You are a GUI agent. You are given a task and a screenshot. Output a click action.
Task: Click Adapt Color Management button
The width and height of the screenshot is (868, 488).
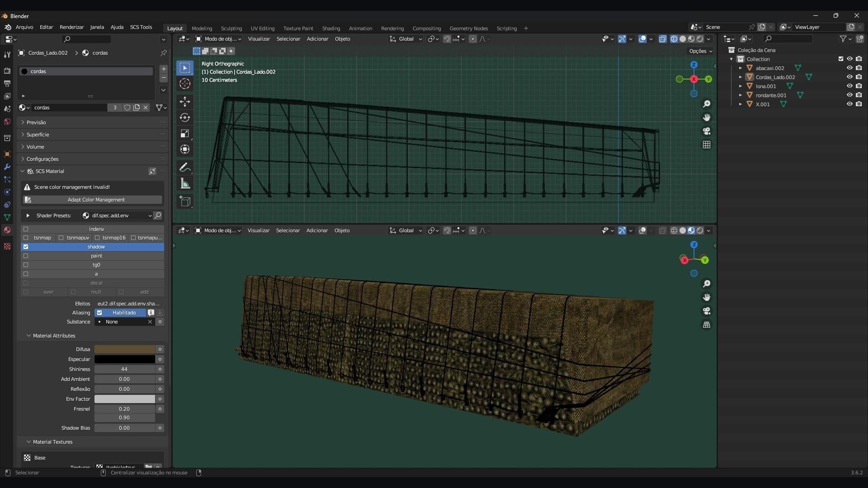[93, 200]
